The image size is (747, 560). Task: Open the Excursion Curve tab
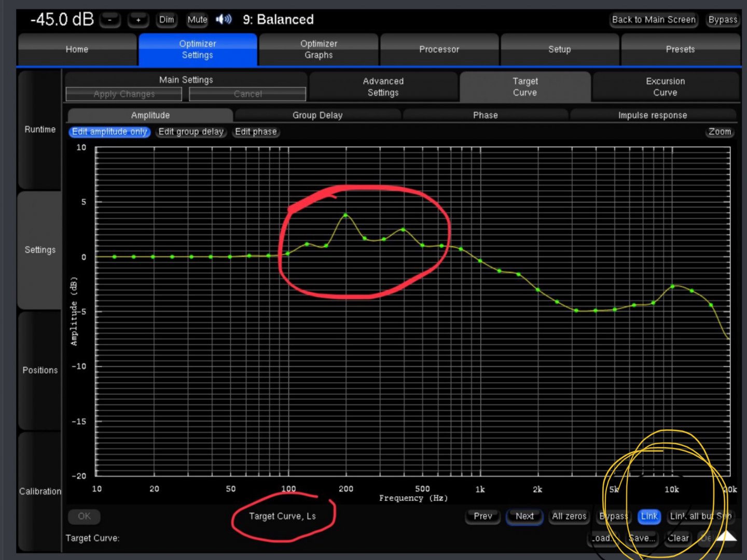(666, 87)
